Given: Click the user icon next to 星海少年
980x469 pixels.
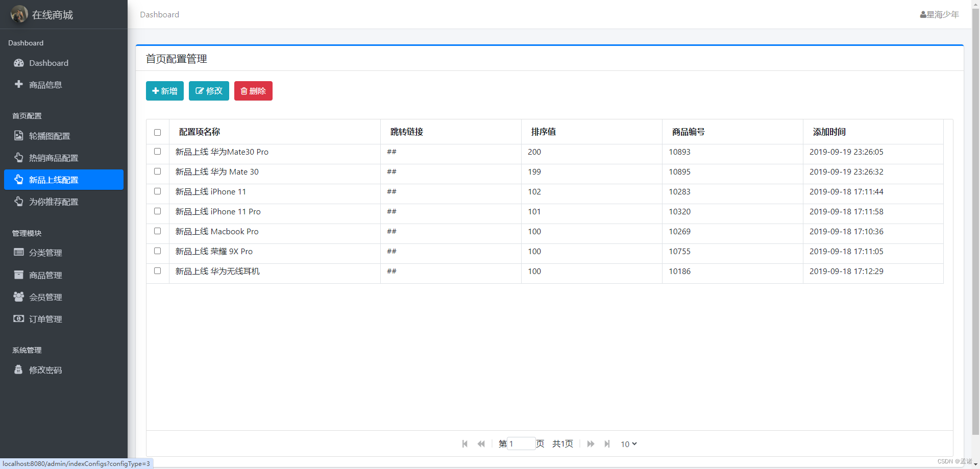Looking at the screenshot, I should pyautogui.click(x=923, y=15).
